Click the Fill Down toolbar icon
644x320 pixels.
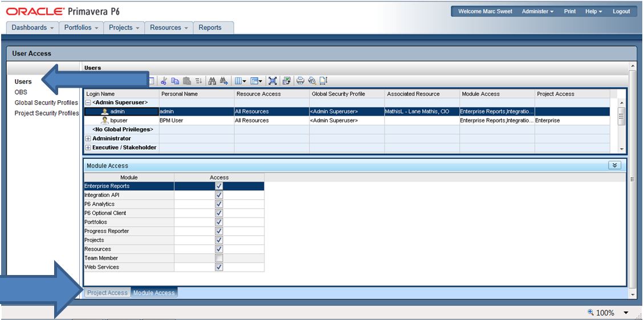pos(199,81)
